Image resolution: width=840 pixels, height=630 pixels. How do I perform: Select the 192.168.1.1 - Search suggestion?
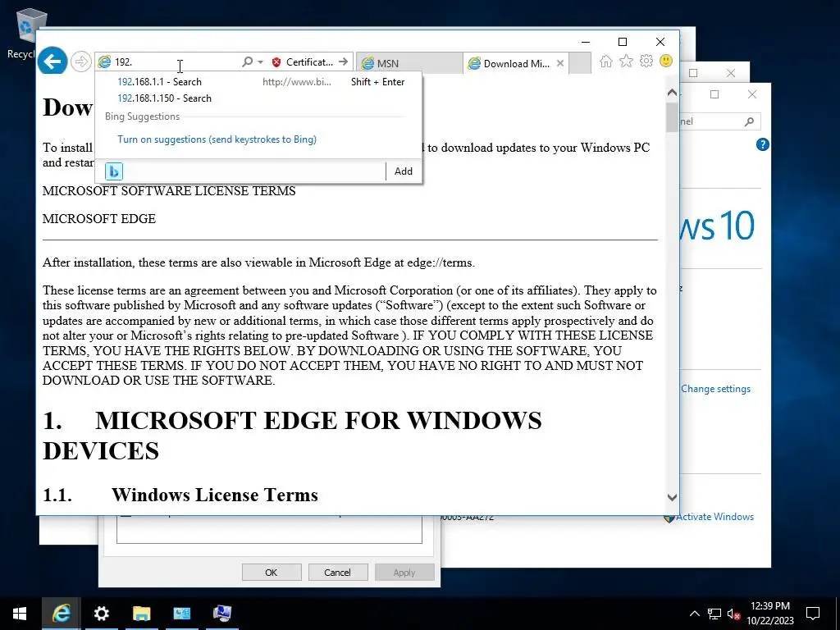pyautogui.click(x=258, y=82)
